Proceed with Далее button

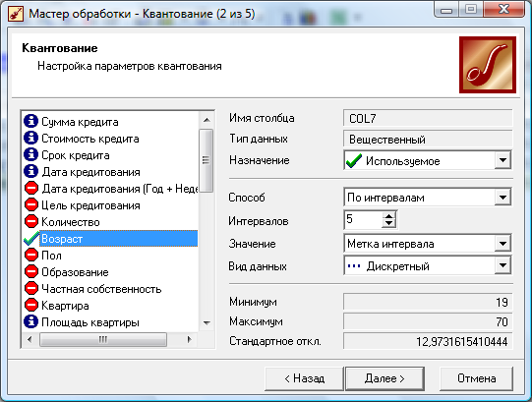384,378
